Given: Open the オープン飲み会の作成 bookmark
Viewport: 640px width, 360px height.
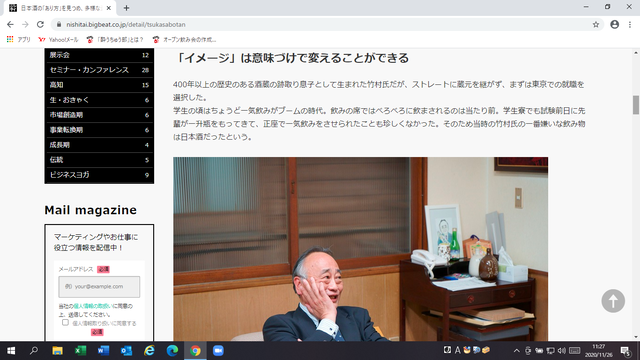Looking at the screenshot, I should pyautogui.click(x=184, y=40).
